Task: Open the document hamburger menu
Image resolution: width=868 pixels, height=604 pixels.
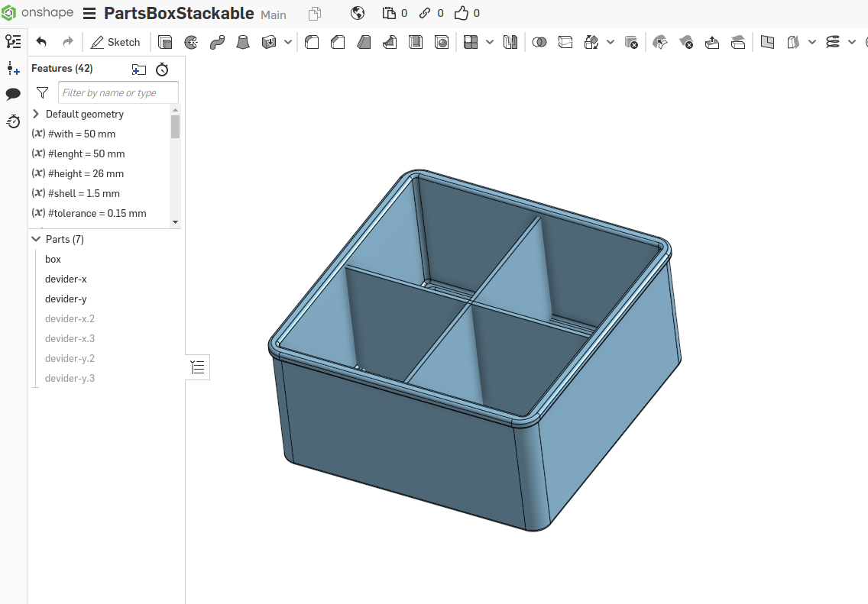Action: (89, 13)
